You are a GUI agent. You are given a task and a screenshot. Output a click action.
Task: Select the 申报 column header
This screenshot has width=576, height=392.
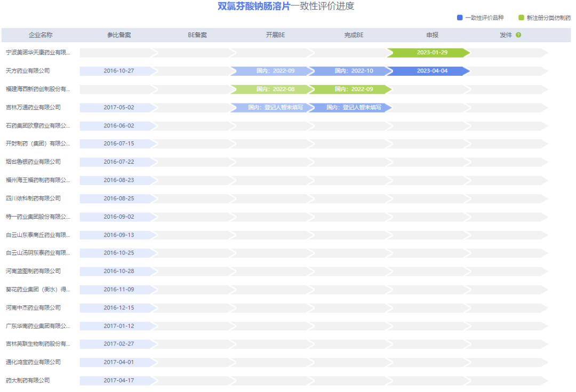(432, 35)
